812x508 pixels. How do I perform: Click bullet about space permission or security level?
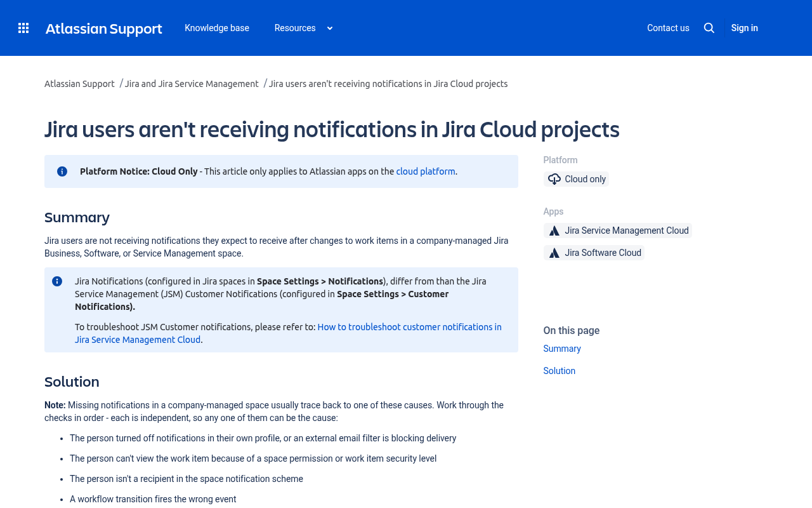click(x=253, y=458)
